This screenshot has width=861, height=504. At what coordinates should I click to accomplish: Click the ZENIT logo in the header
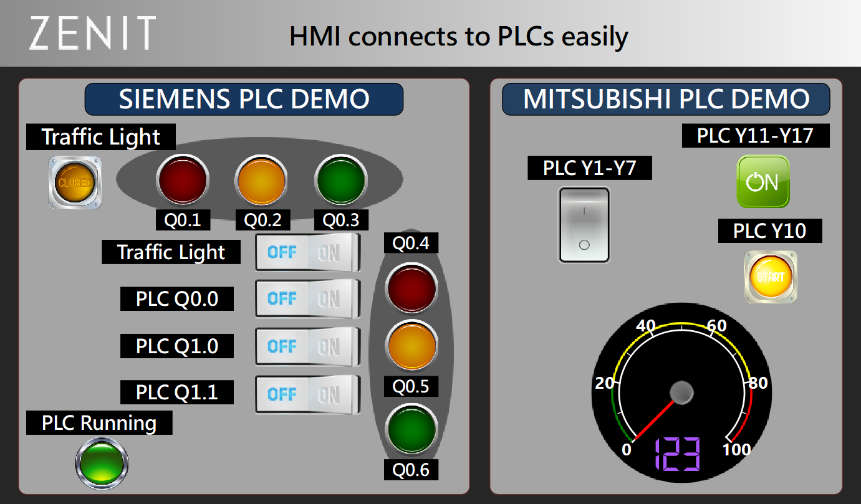point(89,33)
